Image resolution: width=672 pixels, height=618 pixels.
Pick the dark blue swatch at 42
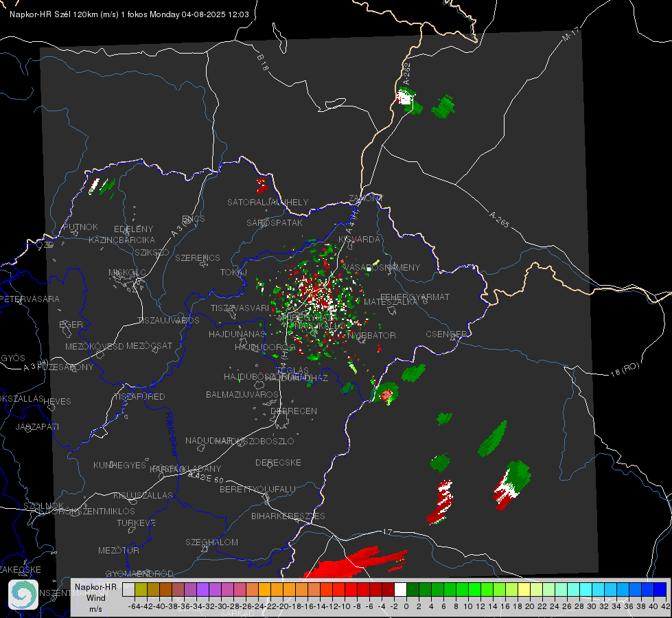coord(660,590)
